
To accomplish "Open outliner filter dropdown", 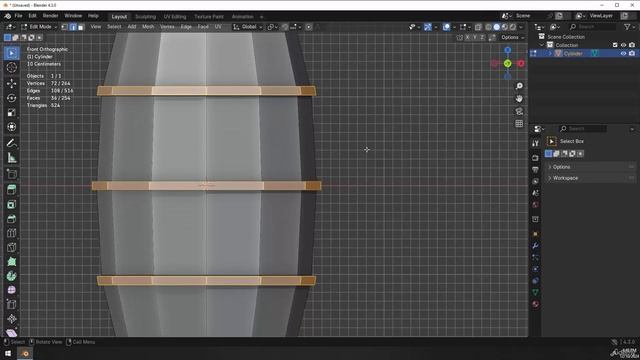I will (629, 27).
